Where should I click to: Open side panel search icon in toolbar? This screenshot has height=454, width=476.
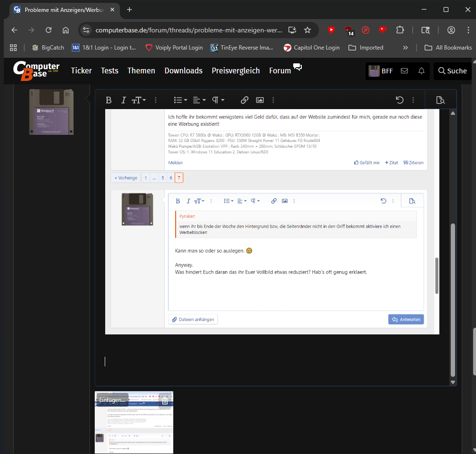pos(426,30)
